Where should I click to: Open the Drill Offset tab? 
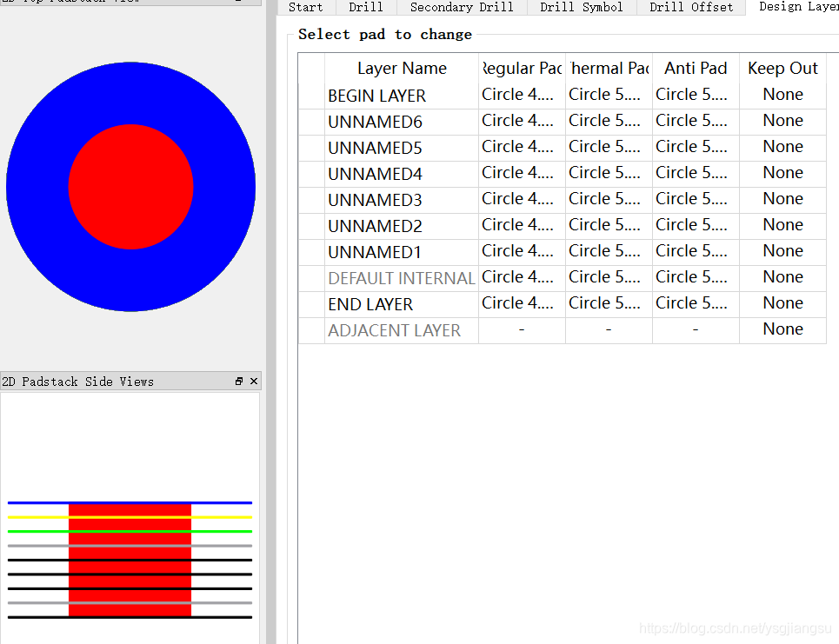[x=690, y=7]
